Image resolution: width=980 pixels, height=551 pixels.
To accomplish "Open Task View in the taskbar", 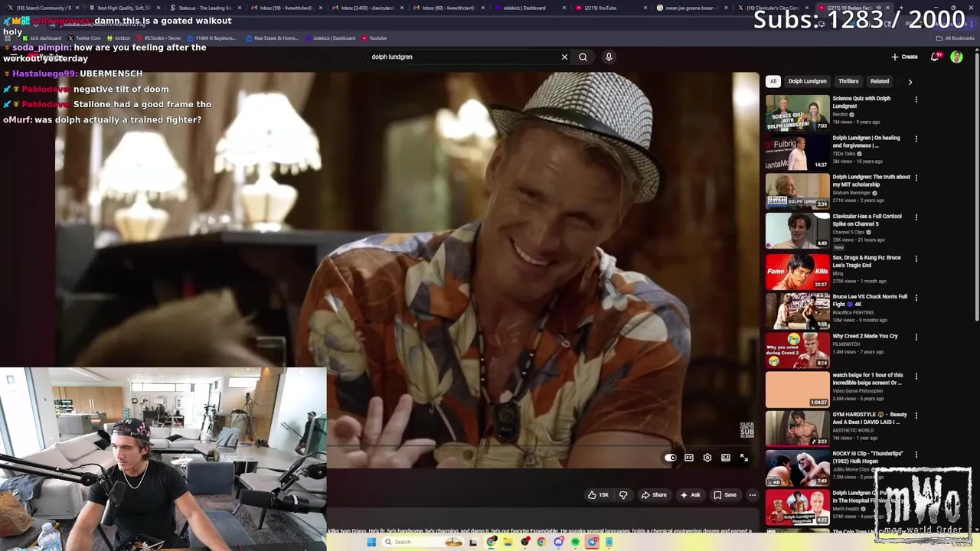I will pyautogui.click(x=473, y=542).
